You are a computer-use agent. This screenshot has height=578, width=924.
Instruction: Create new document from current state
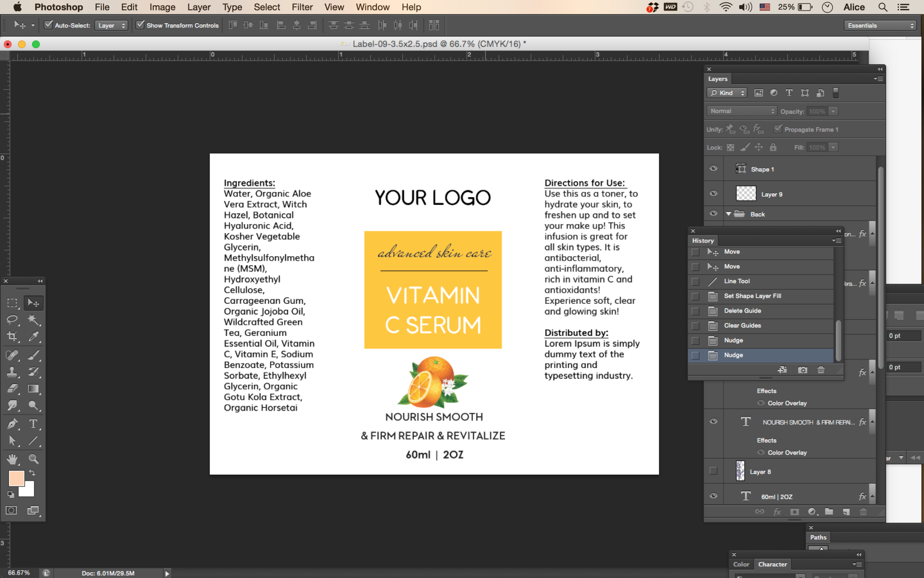click(783, 370)
